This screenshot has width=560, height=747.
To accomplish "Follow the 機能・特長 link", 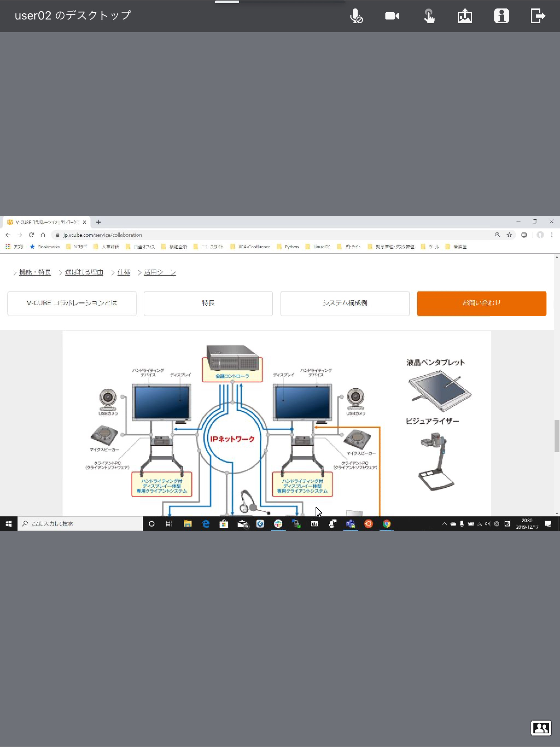I will click(x=35, y=272).
